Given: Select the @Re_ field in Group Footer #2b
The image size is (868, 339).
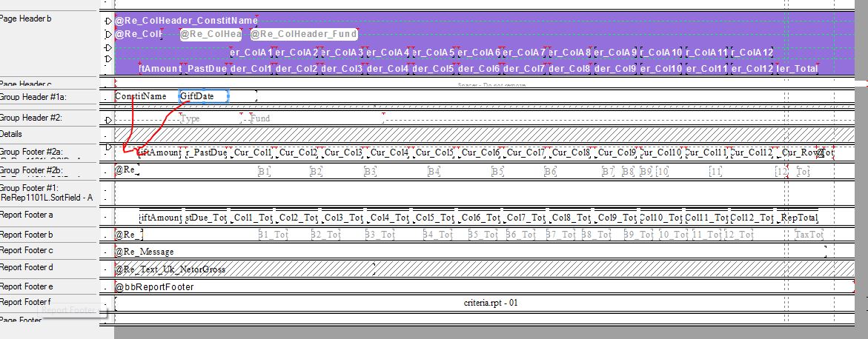Looking at the screenshot, I should point(127,169).
